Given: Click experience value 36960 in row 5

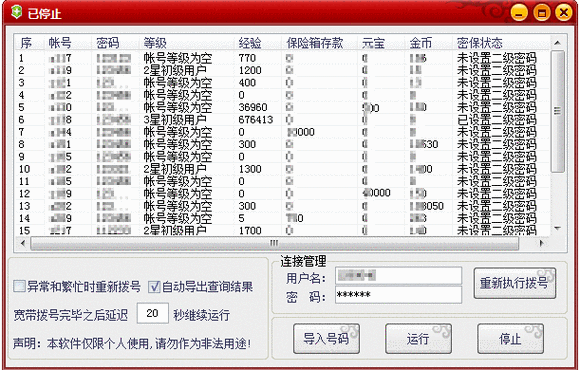Looking at the screenshot, I should [x=253, y=107].
